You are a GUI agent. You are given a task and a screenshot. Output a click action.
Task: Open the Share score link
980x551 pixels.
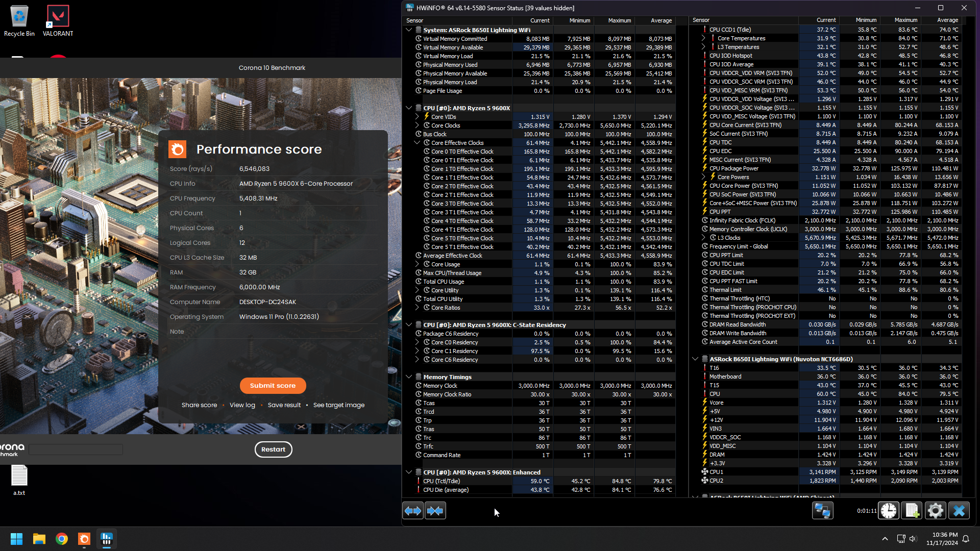(199, 405)
